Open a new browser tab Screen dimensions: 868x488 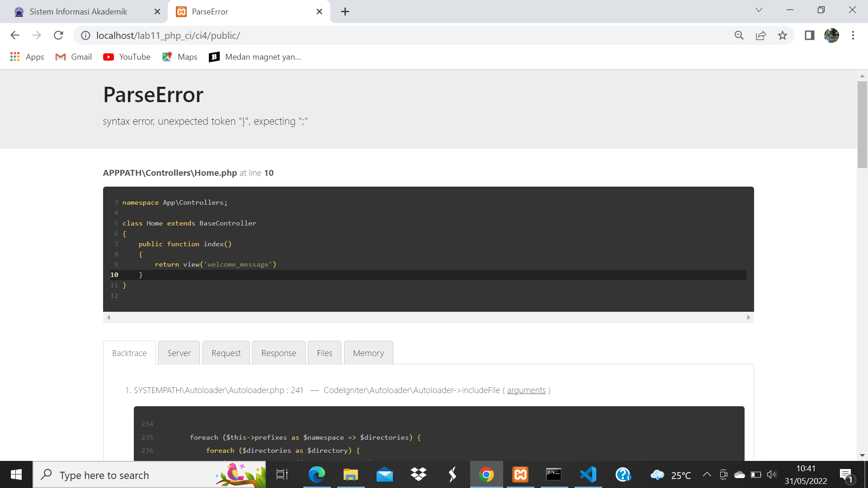coord(345,11)
